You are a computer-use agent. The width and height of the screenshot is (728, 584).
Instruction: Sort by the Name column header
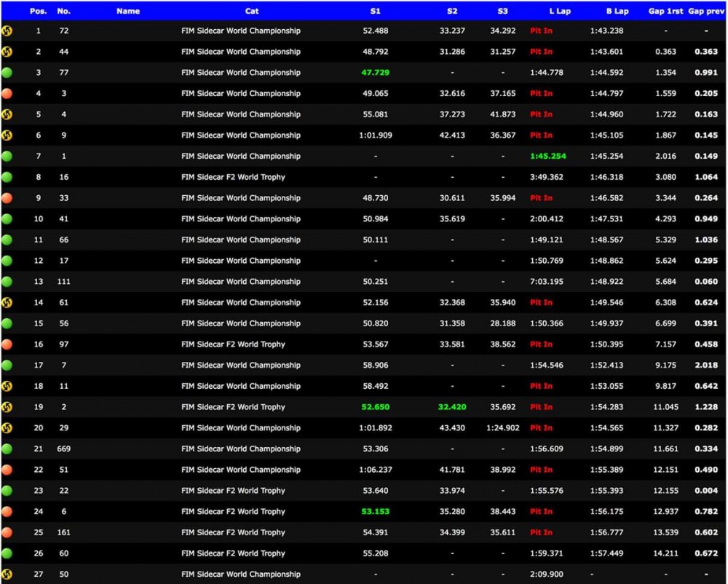128,11
